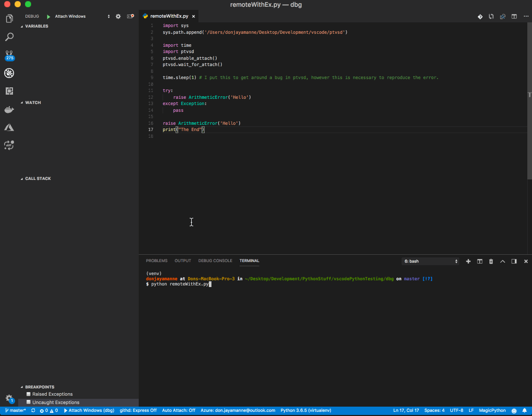This screenshot has height=416, width=532.
Task: Open the PROBLEMS panel tab
Action: tap(156, 261)
